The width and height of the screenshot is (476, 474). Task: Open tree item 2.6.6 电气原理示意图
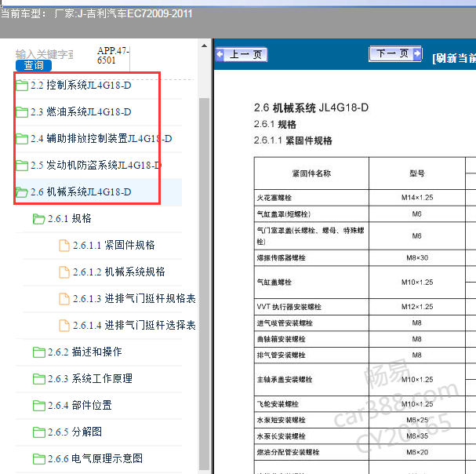pyautogui.click(x=95, y=459)
